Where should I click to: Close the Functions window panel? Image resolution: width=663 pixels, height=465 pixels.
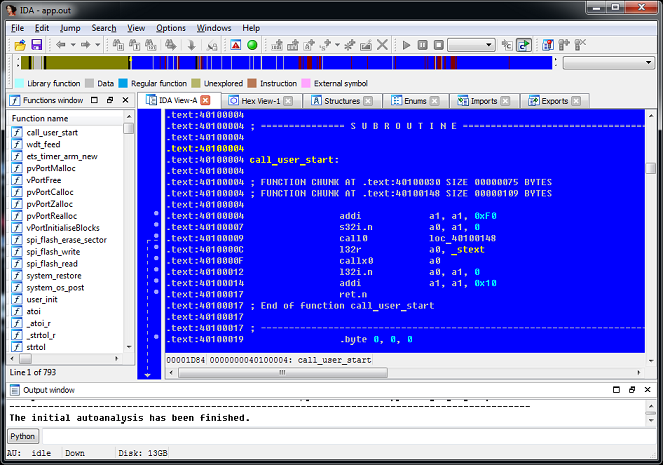tap(125, 100)
